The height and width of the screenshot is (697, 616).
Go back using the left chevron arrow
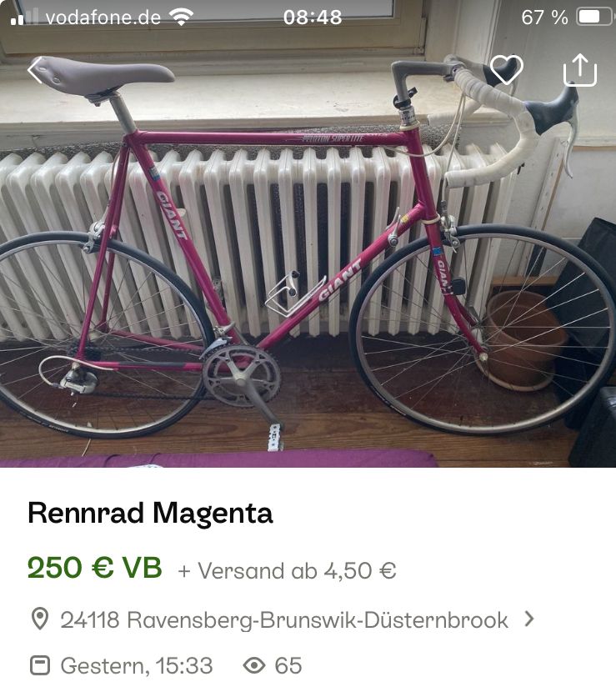click(x=35, y=70)
